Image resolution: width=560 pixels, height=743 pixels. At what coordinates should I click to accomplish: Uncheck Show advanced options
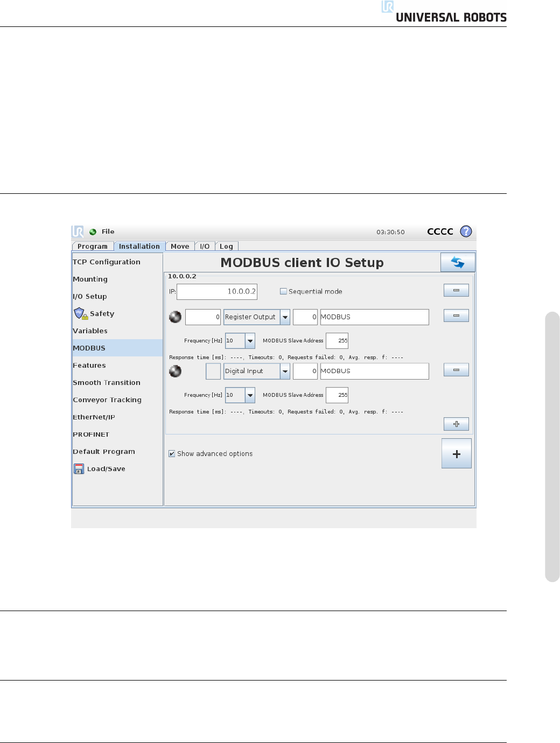click(x=172, y=454)
